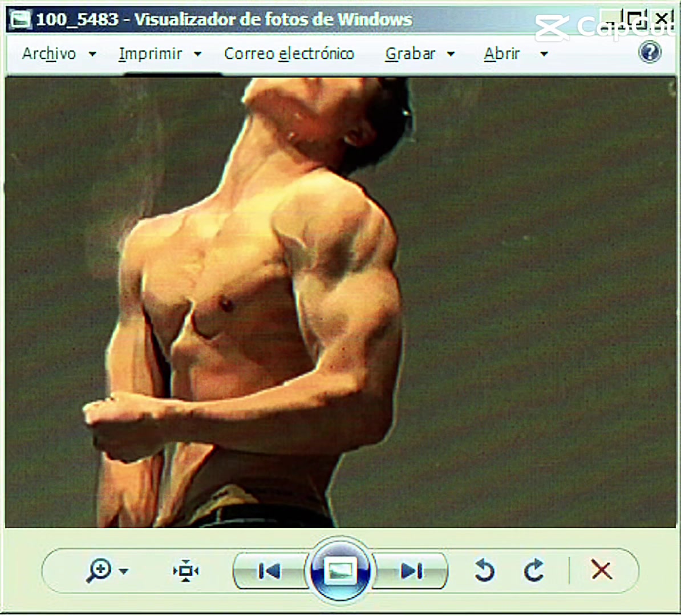The height and width of the screenshot is (616, 681).
Task: Fit image to window icon
Action: (x=186, y=571)
